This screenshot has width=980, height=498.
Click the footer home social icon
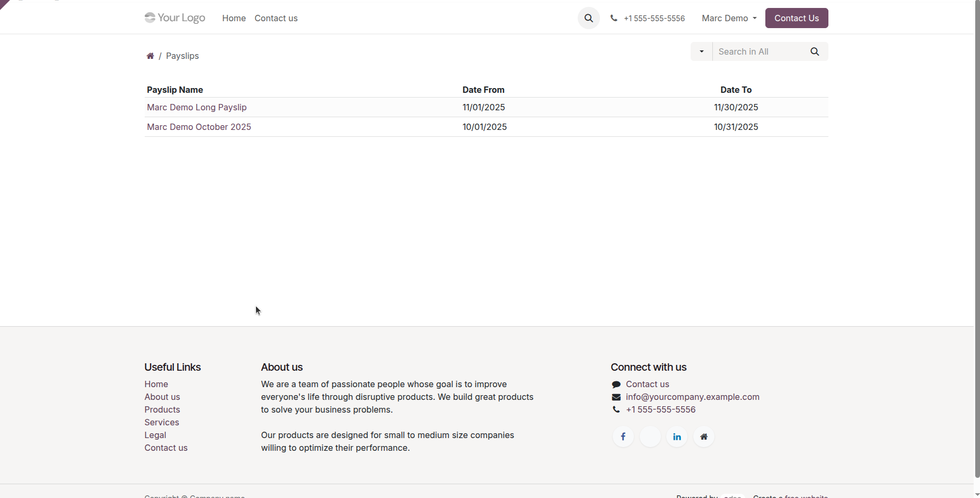pos(704,437)
